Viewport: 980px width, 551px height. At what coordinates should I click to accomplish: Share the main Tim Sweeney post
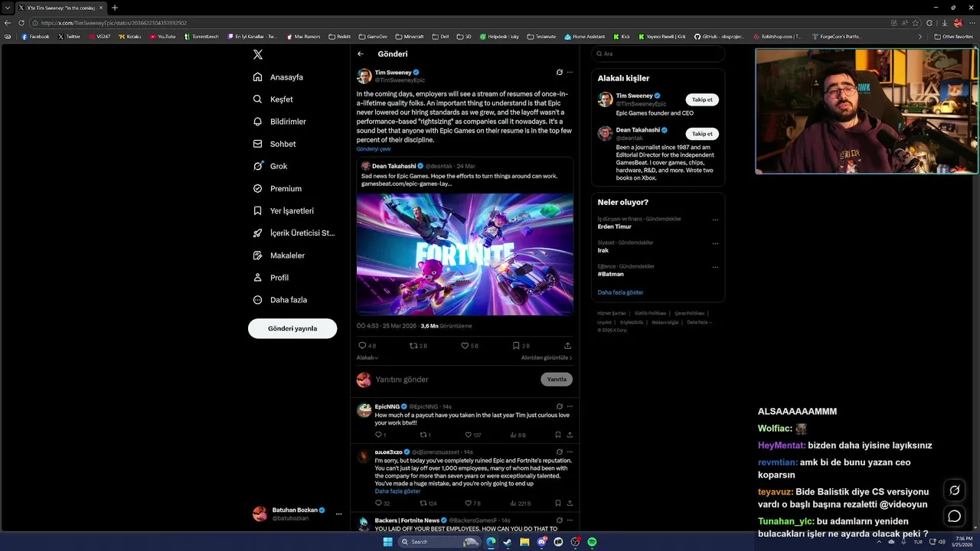coord(567,346)
